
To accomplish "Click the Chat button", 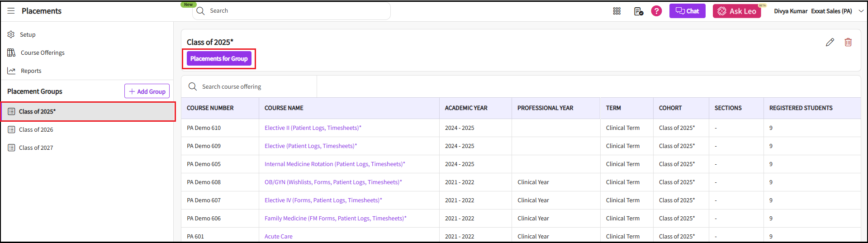I will tap(687, 11).
